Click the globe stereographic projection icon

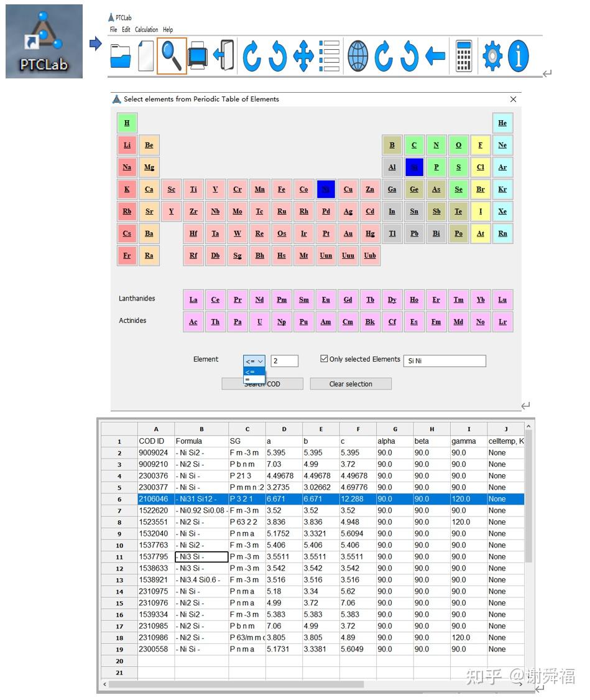[358, 56]
